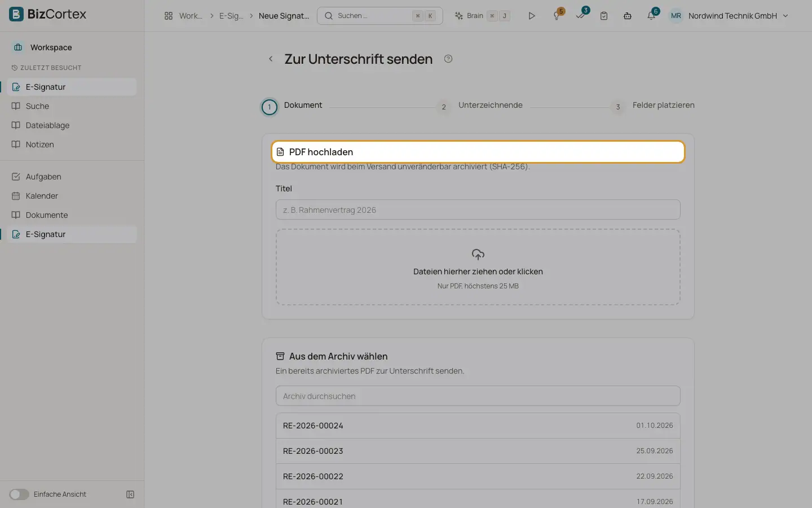Click the MR user avatar

coord(676,16)
